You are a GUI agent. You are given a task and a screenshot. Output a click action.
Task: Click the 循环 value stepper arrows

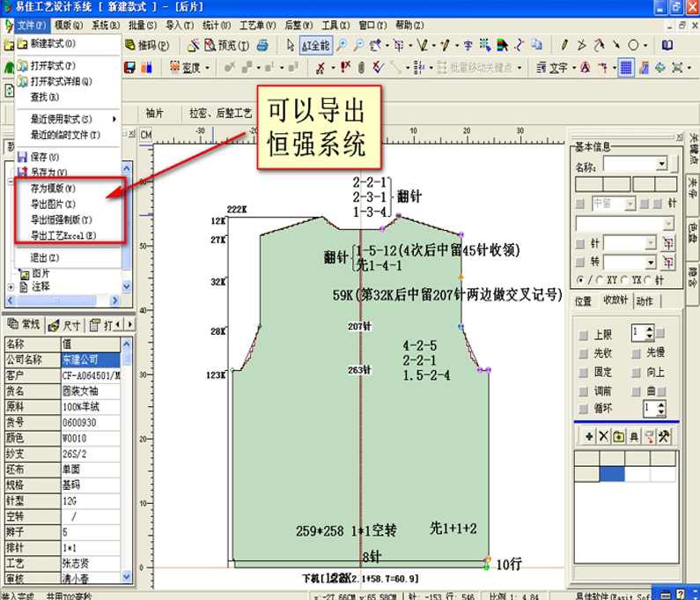(661, 408)
